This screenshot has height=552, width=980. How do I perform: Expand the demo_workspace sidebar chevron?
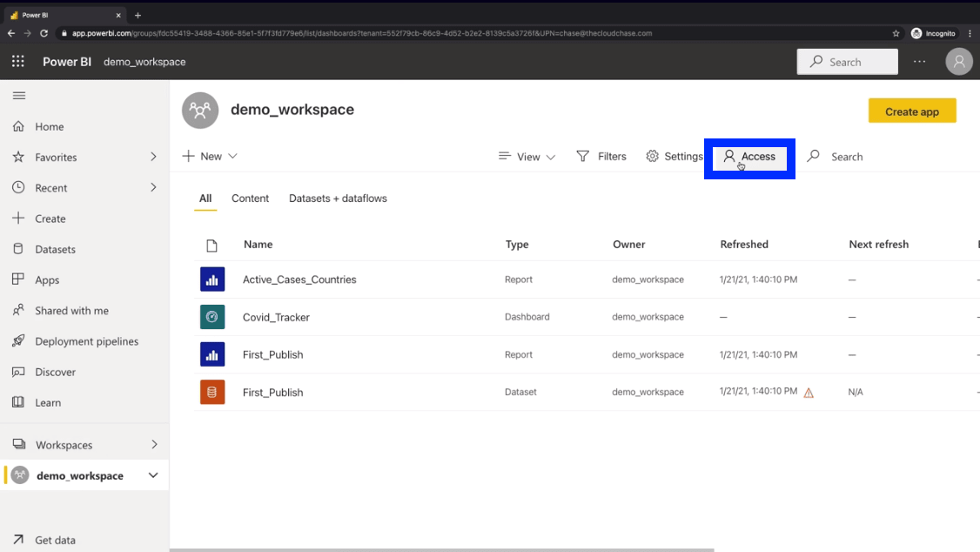153,475
